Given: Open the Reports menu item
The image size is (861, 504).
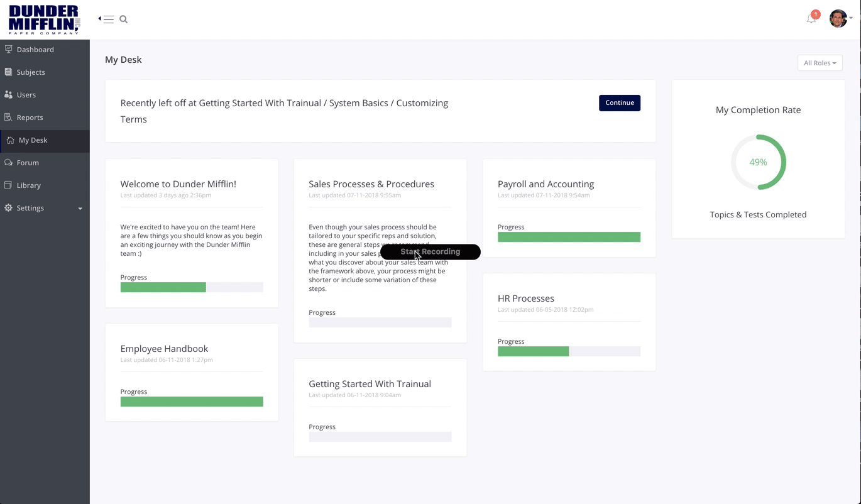Looking at the screenshot, I should point(30,118).
